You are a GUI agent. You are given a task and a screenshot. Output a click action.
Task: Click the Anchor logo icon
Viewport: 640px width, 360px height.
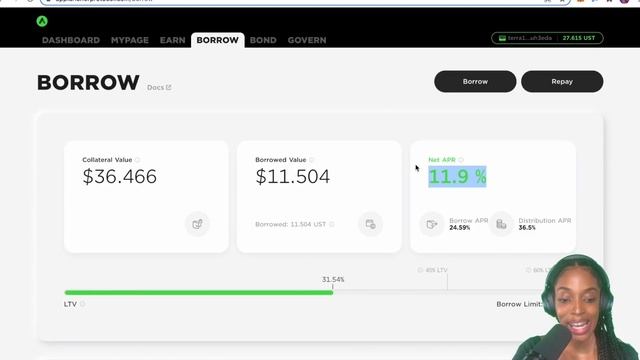click(x=42, y=21)
